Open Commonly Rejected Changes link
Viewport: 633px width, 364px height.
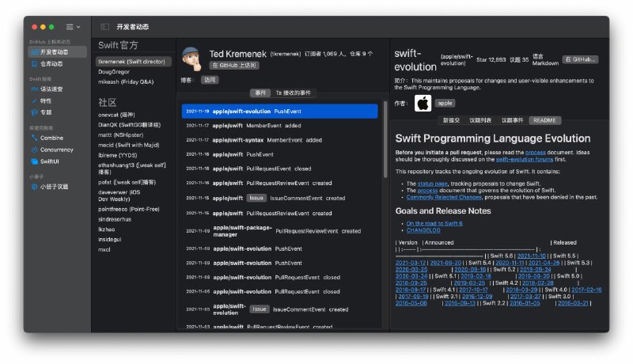click(444, 197)
